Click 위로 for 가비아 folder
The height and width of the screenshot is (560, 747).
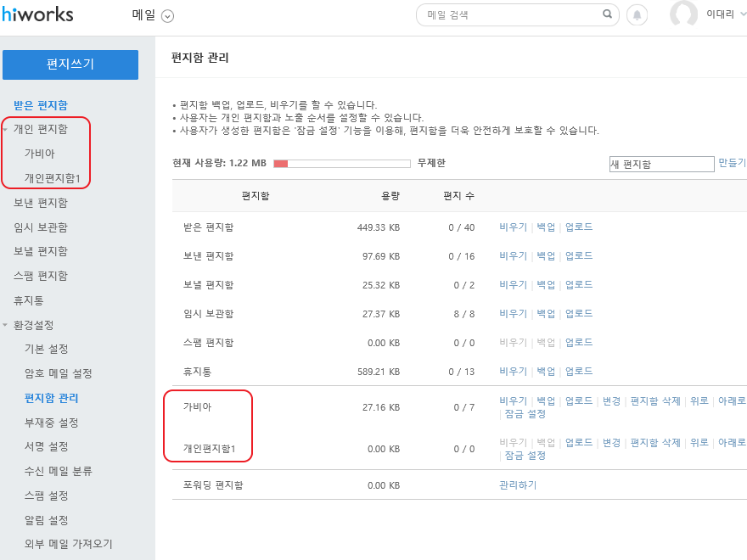(699, 401)
